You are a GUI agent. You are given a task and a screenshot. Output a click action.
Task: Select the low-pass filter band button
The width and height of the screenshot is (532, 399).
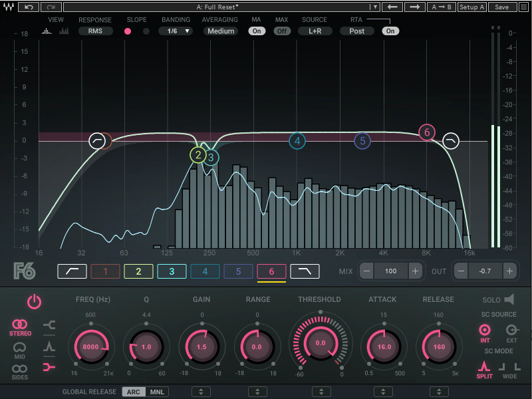click(305, 271)
